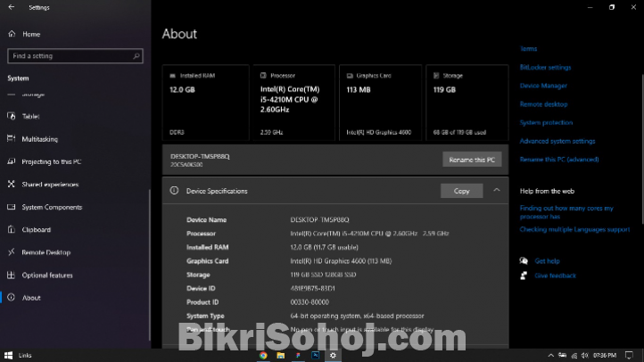Click the taskbar clock showing 07:36 PM
The image size is (644, 362).
(x=605, y=356)
